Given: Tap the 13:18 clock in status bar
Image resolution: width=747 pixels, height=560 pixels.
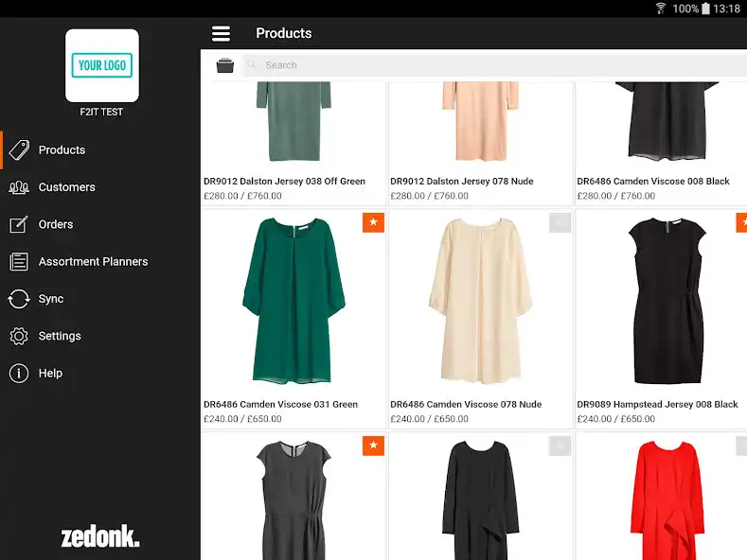Looking at the screenshot, I should coord(726,9).
